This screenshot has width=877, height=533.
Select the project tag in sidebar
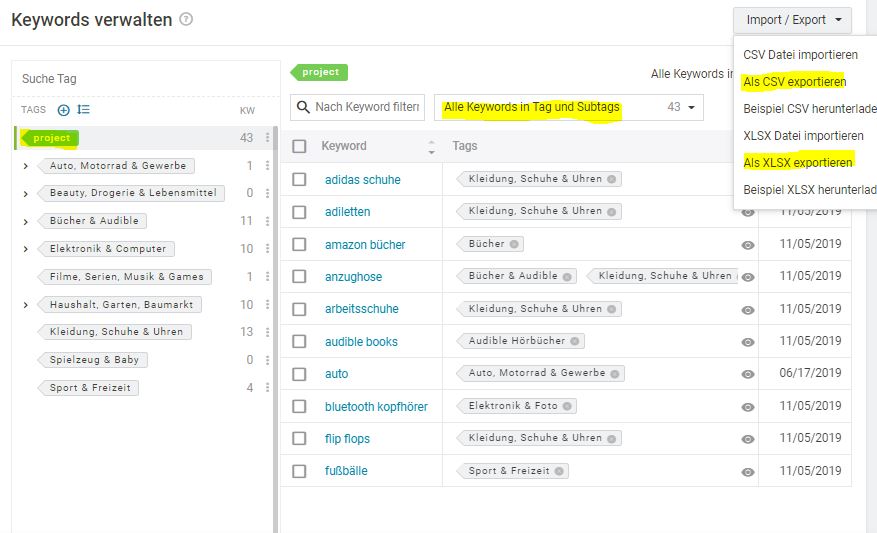coord(50,138)
